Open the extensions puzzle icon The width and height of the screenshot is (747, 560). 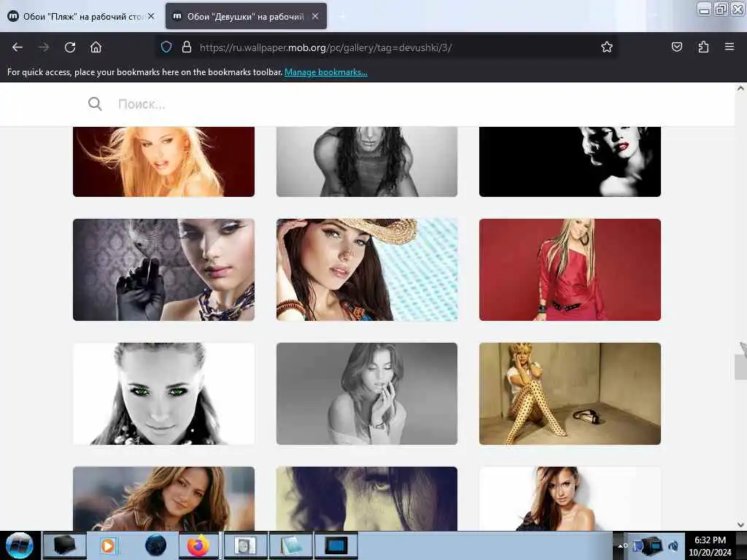(x=703, y=47)
